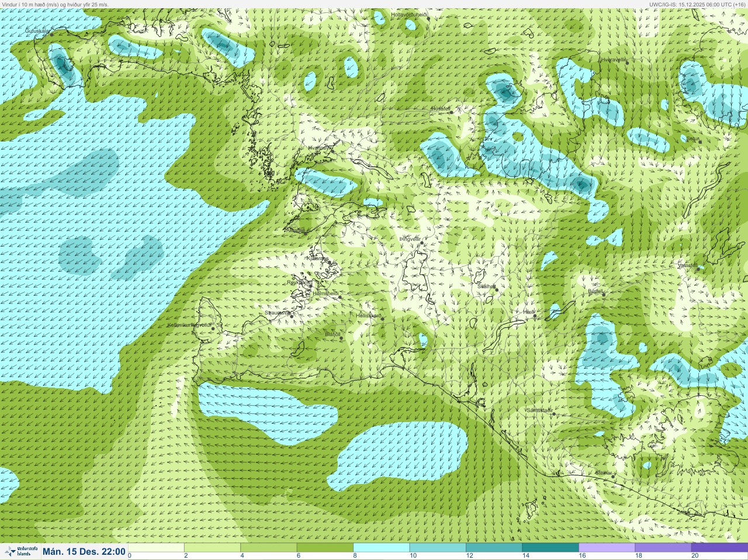Viewport: 748px width, 560px height.
Task: Click the map title text about Vindur í 10 m hæð
Action: tap(55, 4)
